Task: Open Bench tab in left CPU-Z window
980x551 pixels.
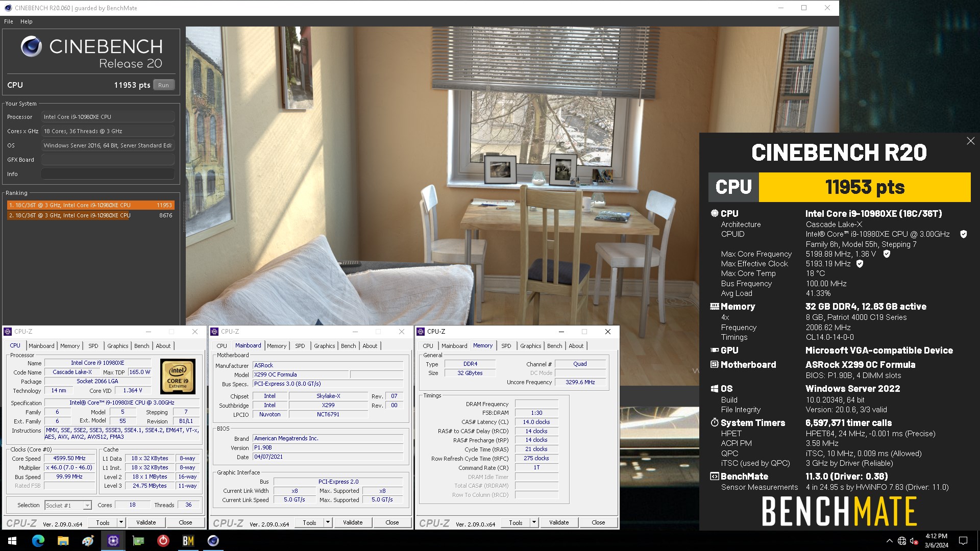Action: (142, 346)
